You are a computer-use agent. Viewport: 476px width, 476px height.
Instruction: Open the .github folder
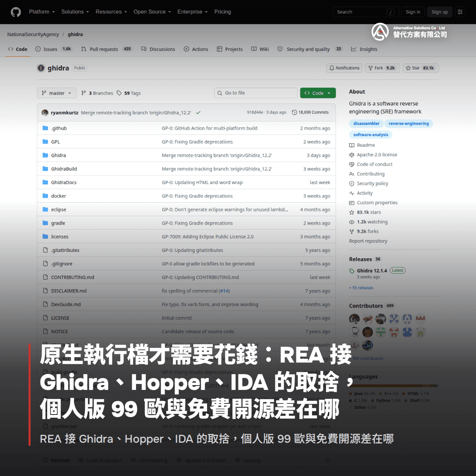point(59,128)
